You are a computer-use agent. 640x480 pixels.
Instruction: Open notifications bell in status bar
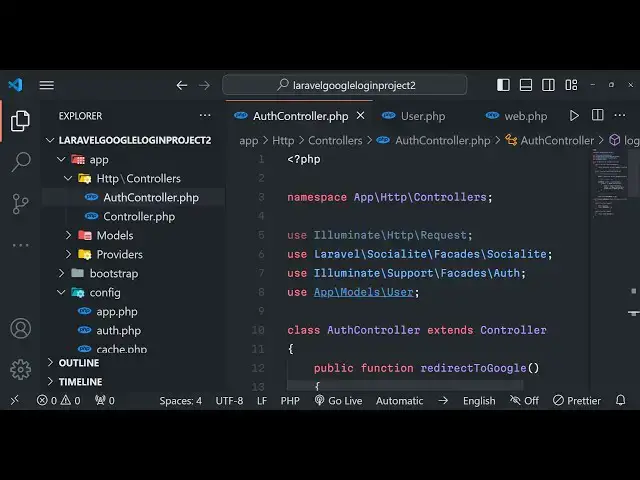pos(620,400)
